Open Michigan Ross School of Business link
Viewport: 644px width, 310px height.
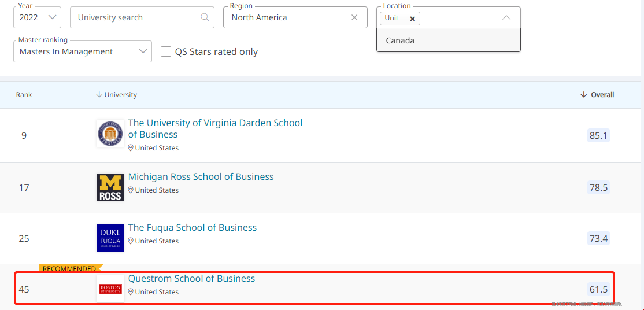pyautogui.click(x=201, y=177)
